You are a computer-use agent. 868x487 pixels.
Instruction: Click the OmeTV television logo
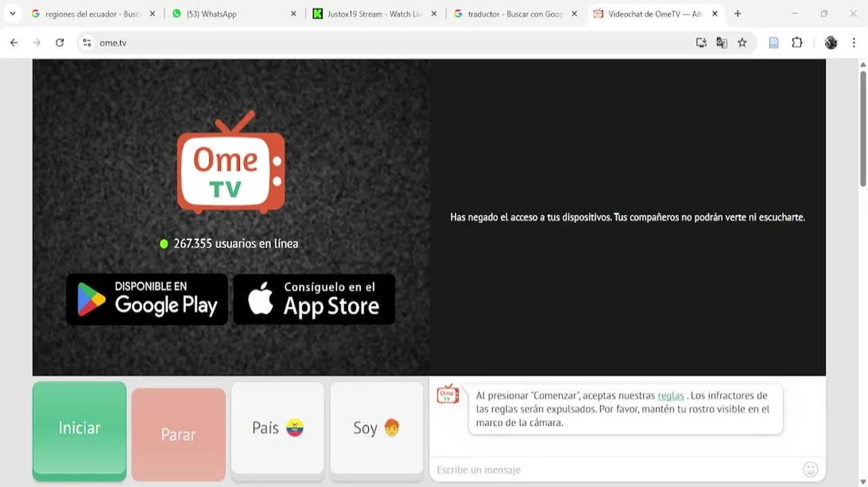231,162
